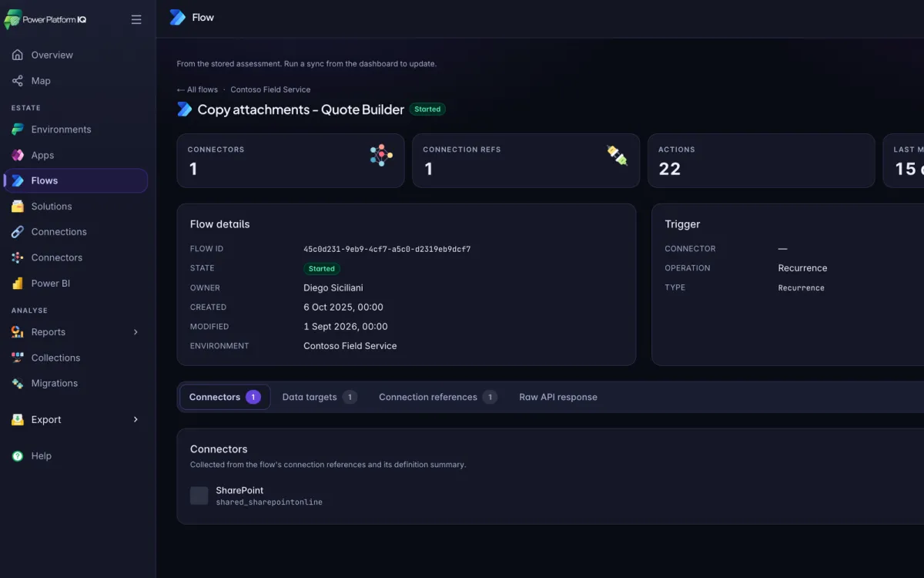Viewport: 924px width, 578px height.
Task: Click the Power BI icon
Action: [17, 283]
